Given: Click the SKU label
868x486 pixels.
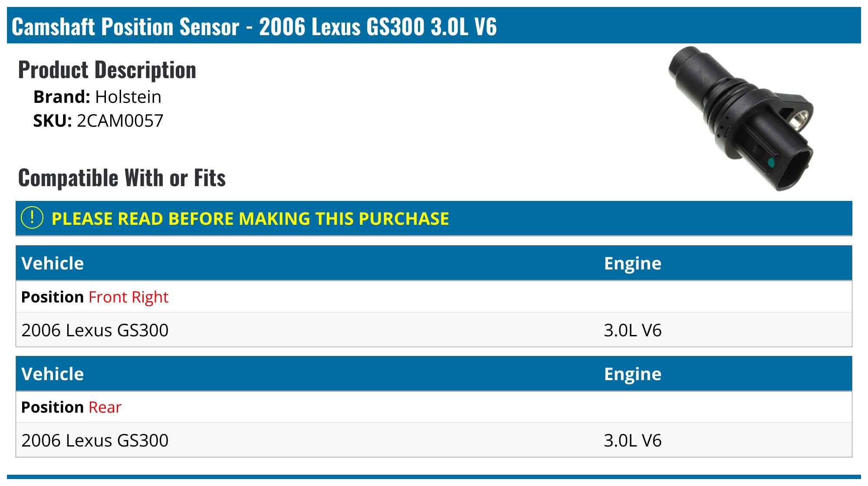Looking at the screenshot, I should pyautogui.click(x=52, y=121).
